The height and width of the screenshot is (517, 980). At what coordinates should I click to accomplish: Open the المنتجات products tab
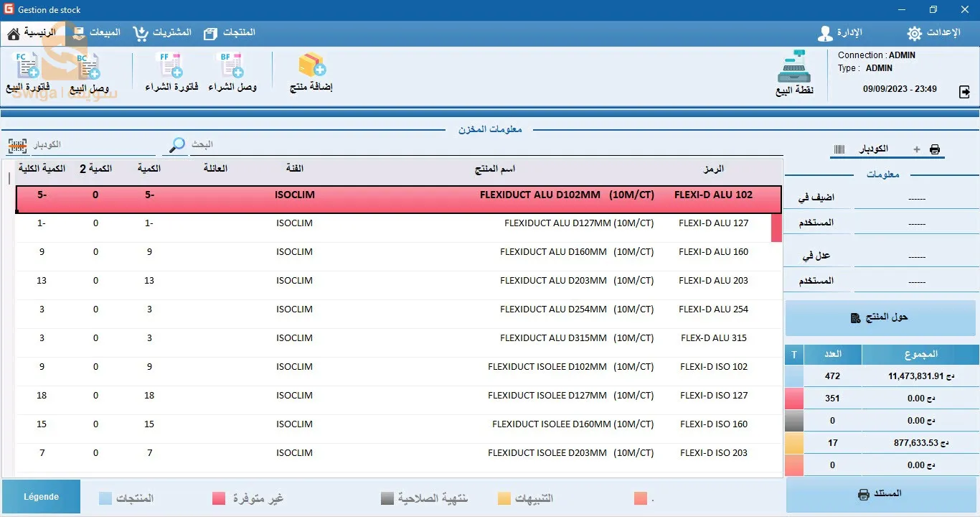(230, 33)
